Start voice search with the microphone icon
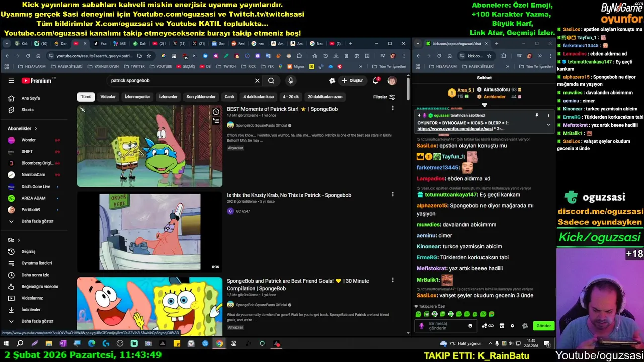 pyautogui.click(x=291, y=81)
